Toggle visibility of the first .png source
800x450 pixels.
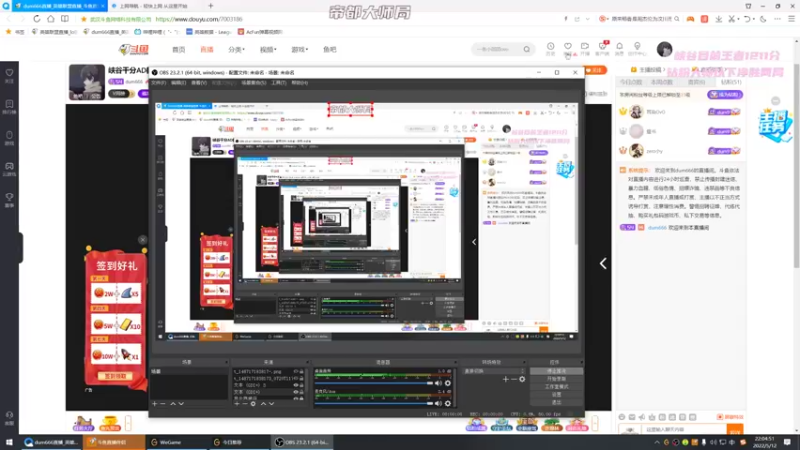295,371
